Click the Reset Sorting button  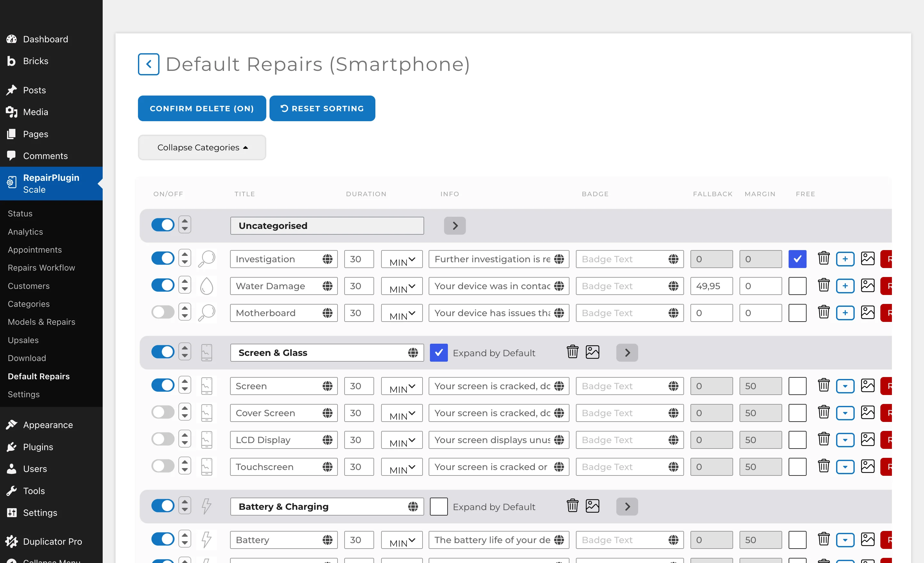[x=322, y=108]
